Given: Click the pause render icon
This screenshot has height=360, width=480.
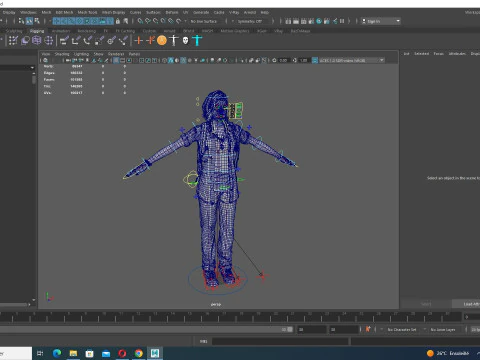Looking at the screenshot, I should click(342, 21).
